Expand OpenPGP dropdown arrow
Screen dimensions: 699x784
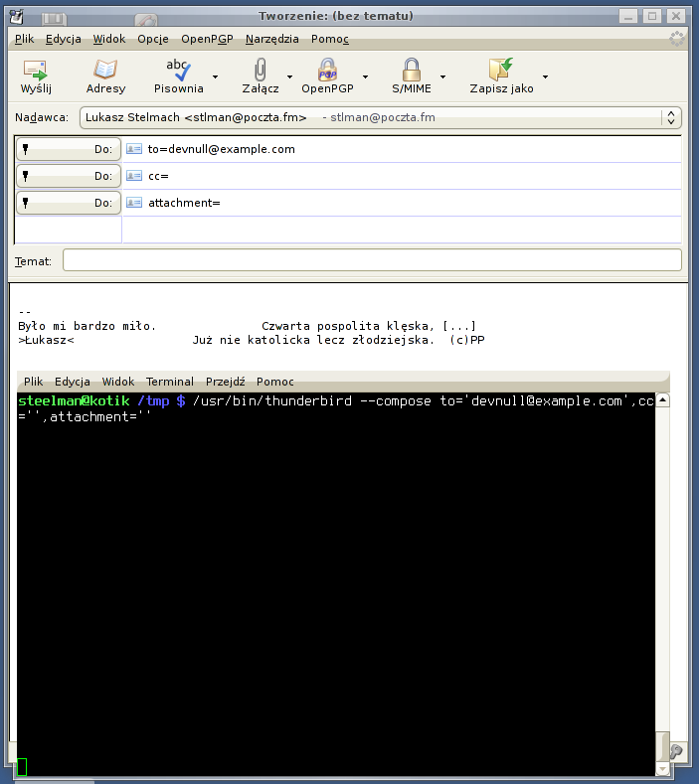click(x=365, y=77)
